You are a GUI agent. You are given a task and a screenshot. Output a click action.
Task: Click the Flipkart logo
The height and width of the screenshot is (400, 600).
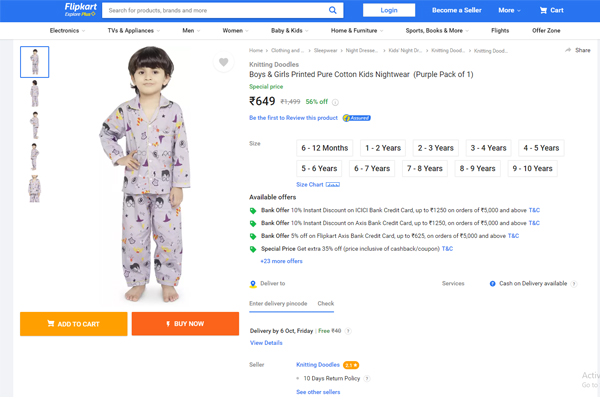pos(80,9)
